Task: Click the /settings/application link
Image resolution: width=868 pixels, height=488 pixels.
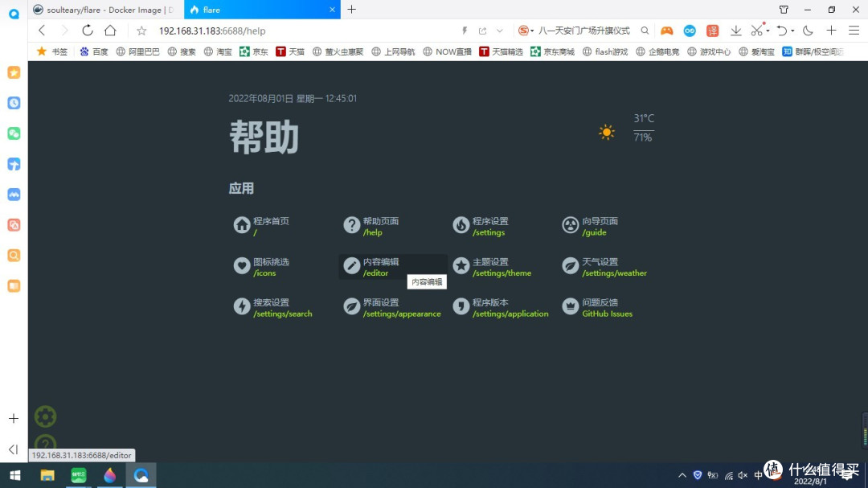Action: (510, 314)
